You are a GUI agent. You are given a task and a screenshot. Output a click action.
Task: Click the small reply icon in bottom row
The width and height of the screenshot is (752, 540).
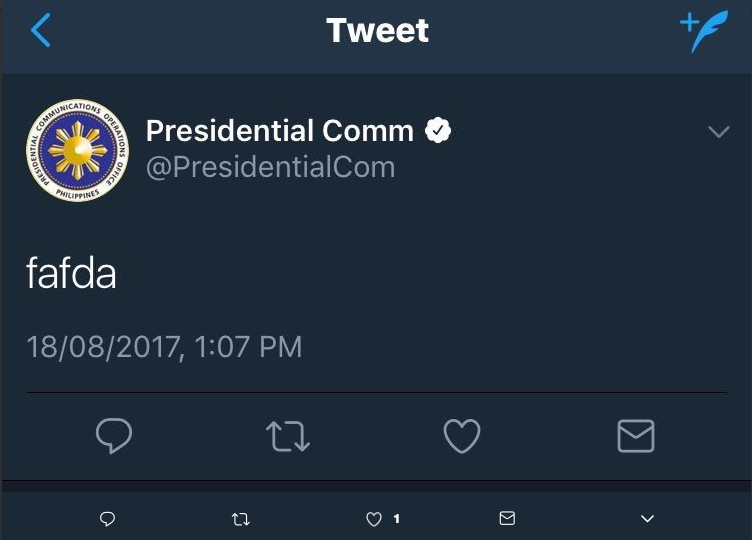pos(108,518)
